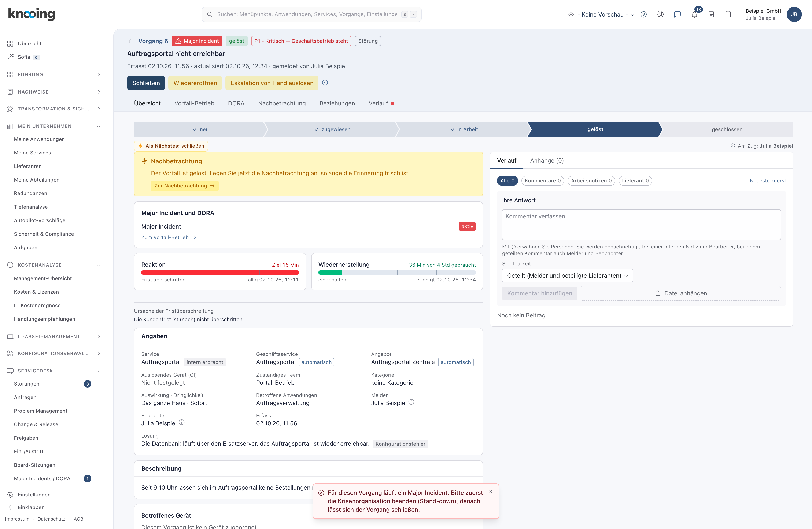Viewport: 812px width, 529px height.
Task: Filter Verlauf by Lieferant 0
Action: point(635,181)
